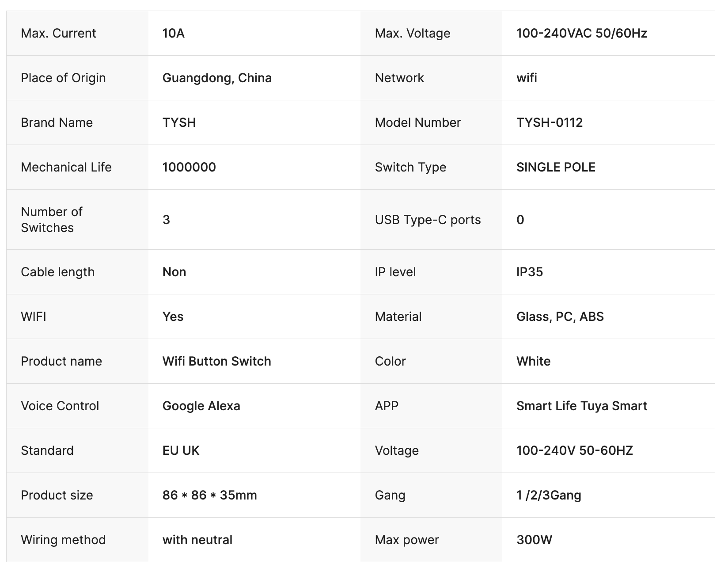Select the "10A" current value cell
This screenshot has height=572, width=728.
(173, 33)
